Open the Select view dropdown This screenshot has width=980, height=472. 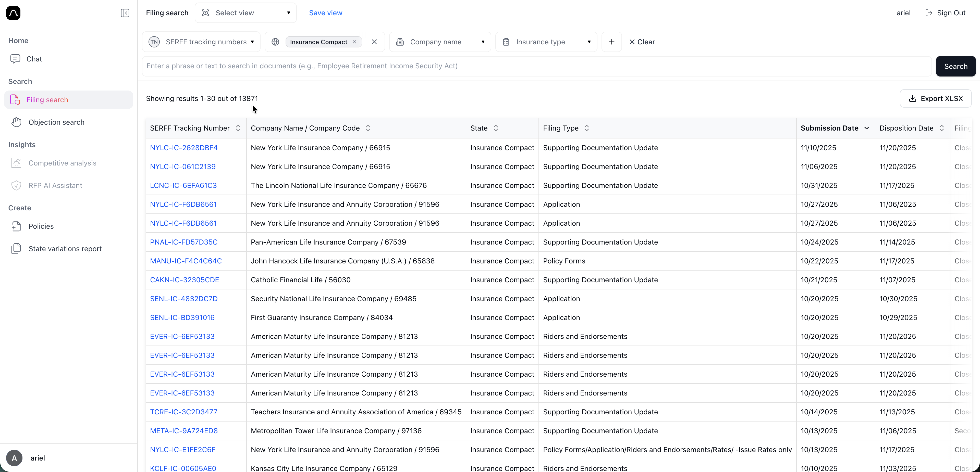click(246, 13)
